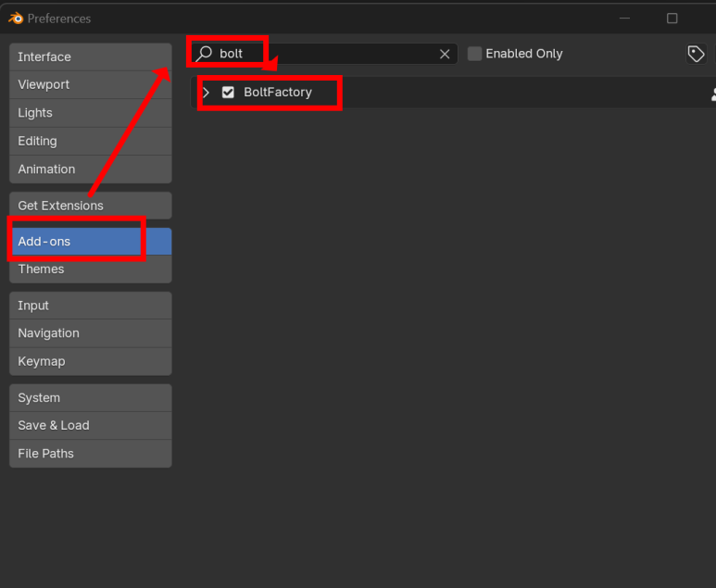Screen dimensions: 716x588
Task: Click the magnifier search icon
Action: tap(204, 54)
